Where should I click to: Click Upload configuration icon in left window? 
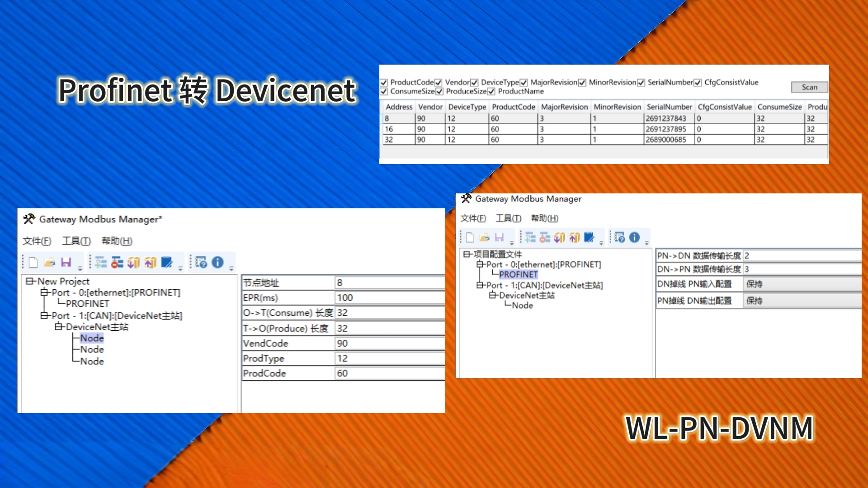[150, 263]
